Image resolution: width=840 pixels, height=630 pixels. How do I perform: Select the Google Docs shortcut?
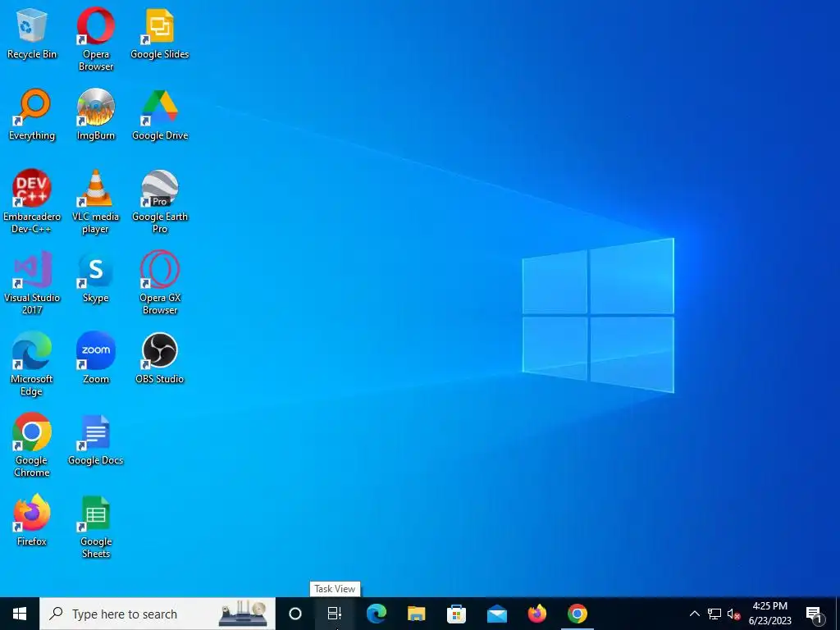(95, 440)
